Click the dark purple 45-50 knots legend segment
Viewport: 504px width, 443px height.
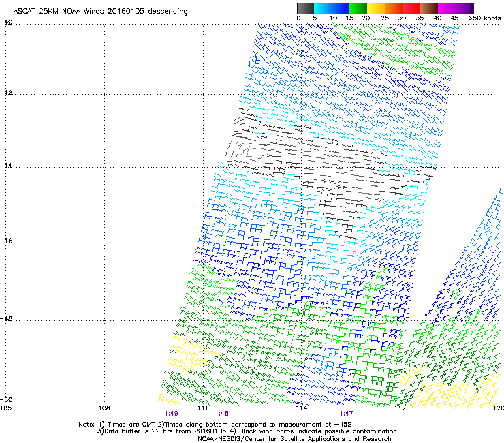pyautogui.click(x=464, y=8)
